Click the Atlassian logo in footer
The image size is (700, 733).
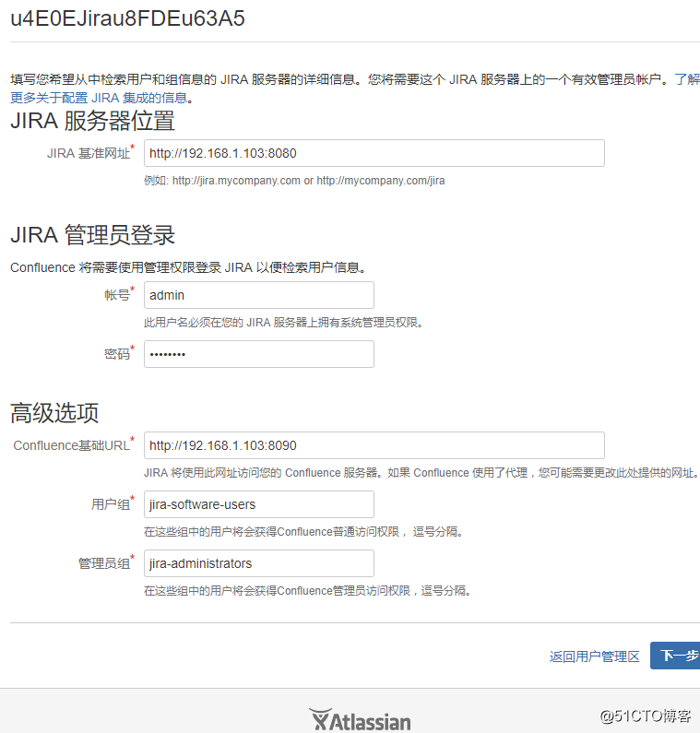360,720
